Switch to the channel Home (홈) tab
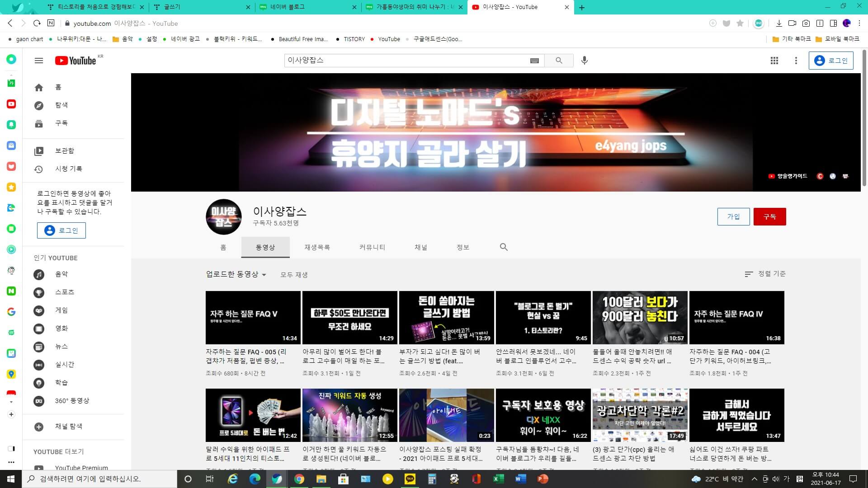868x488 pixels. (x=223, y=247)
